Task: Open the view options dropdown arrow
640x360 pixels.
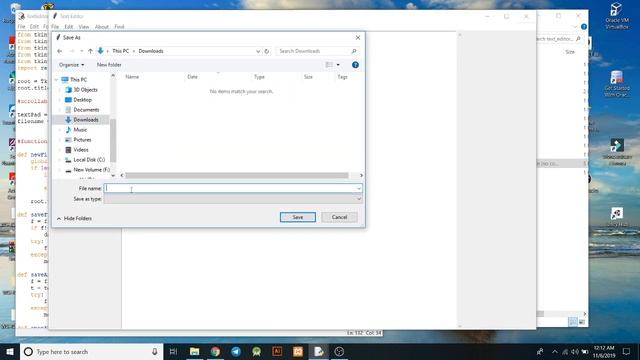Action: coord(338,65)
